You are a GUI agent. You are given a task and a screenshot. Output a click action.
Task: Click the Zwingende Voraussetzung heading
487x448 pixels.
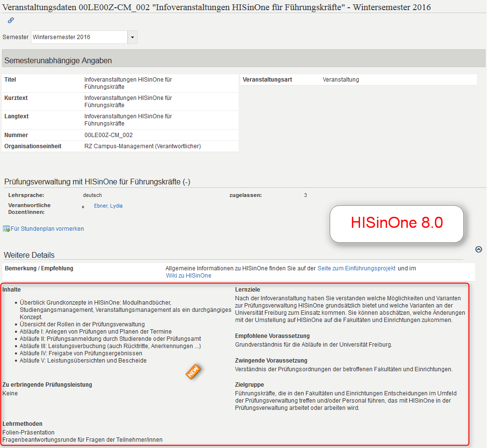(x=271, y=361)
